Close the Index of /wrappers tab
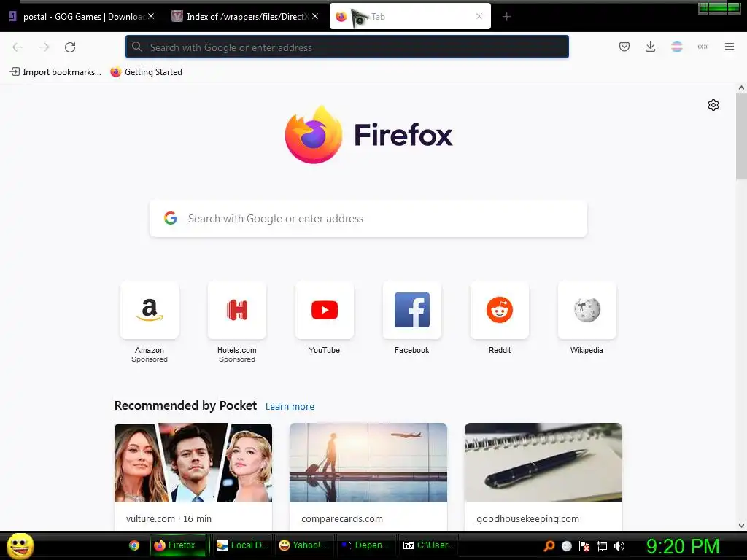The height and width of the screenshot is (560, 747). coord(315,16)
